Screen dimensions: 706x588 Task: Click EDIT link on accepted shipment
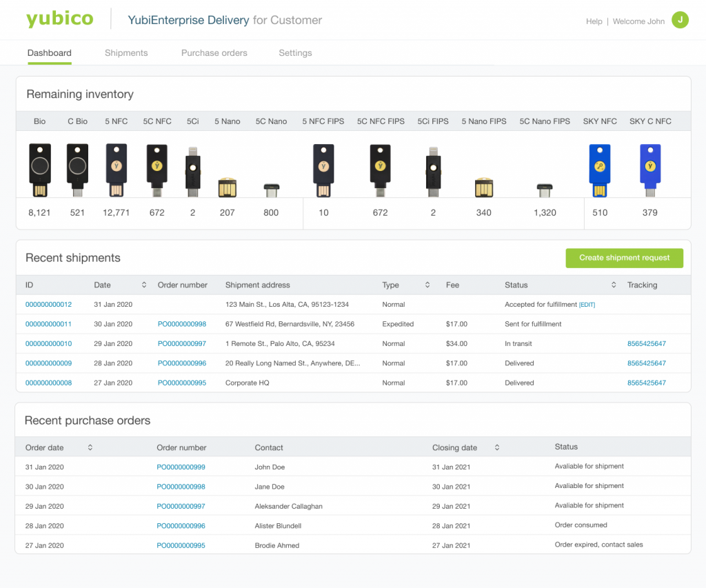(587, 305)
